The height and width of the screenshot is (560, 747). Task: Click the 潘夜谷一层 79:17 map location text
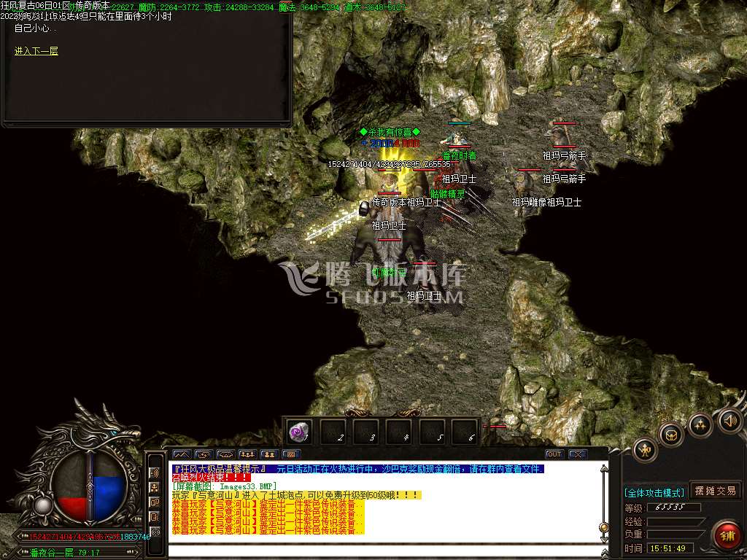pos(65,553)
